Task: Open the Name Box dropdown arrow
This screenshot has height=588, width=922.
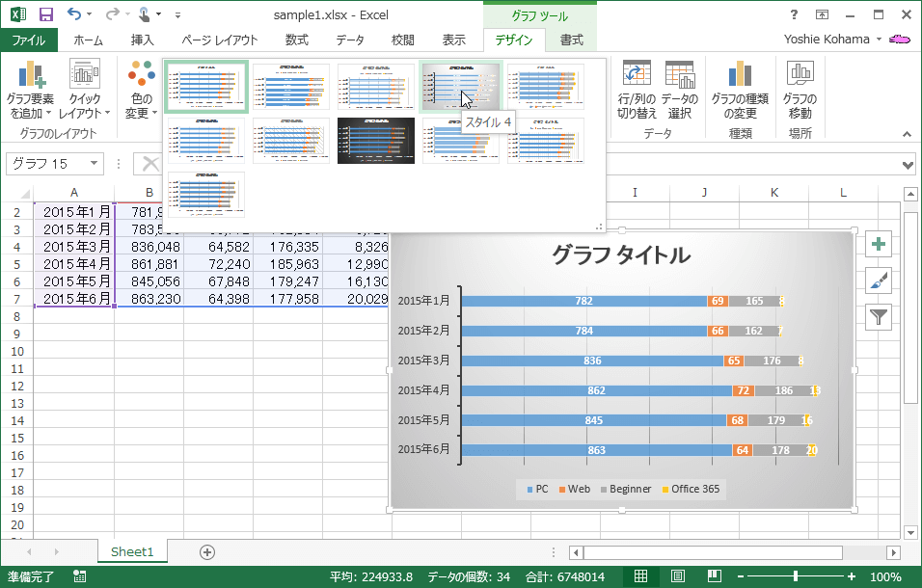Action: [94, 163]
